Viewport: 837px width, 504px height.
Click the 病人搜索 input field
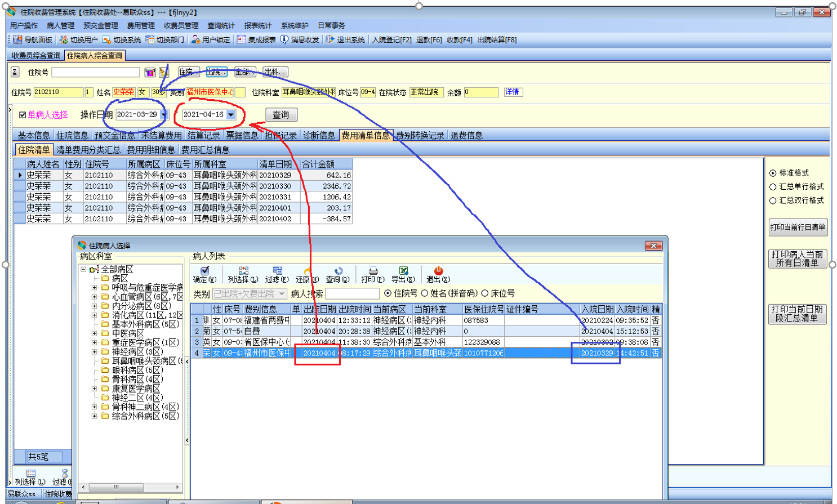(353, 293)
